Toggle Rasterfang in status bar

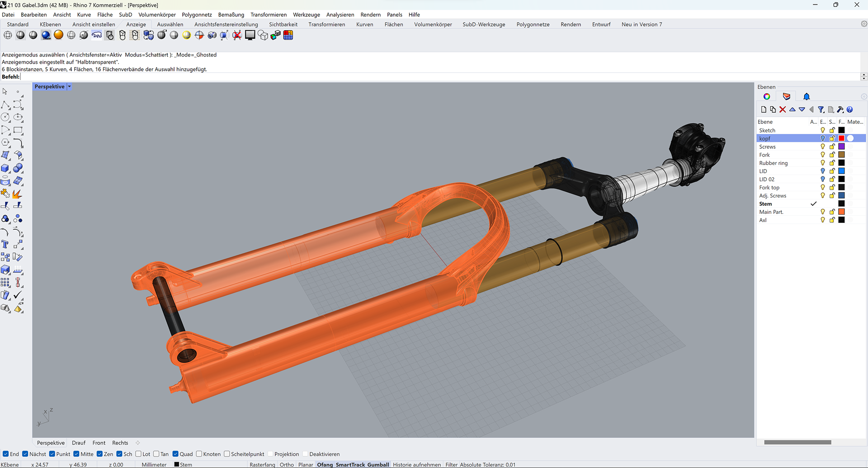262,464
